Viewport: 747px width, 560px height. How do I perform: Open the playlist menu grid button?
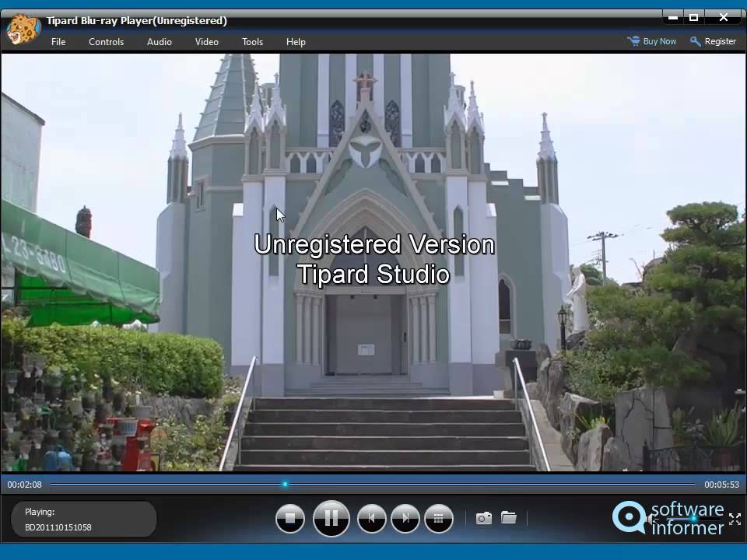pyautogui.click(x=439, y=518)
